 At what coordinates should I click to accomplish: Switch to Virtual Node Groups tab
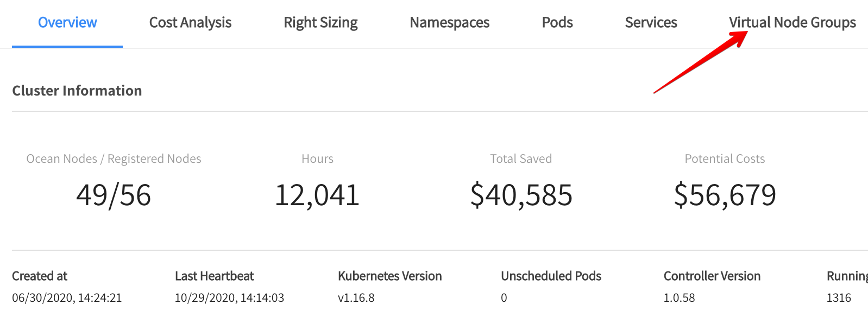click(792, 23)
